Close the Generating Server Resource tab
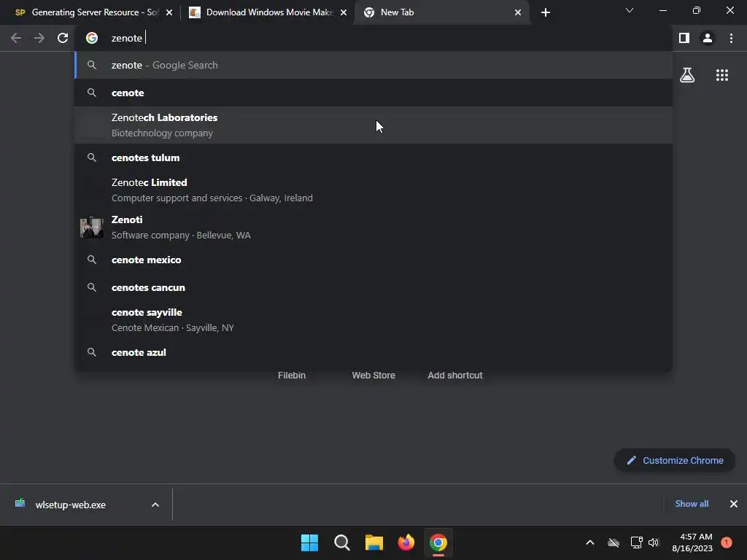Image resolution: width=747 pixels, height=560 pixels. [x=169, y=12]
